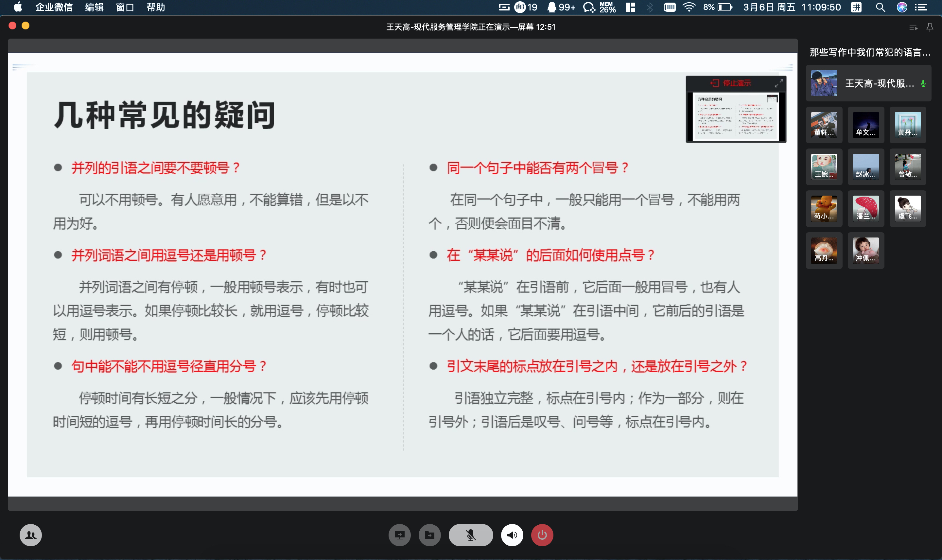This screenshot has width=942, height=560.
Task: Click 停止演示 in preview overlay
Action: [x=730, y=83]
